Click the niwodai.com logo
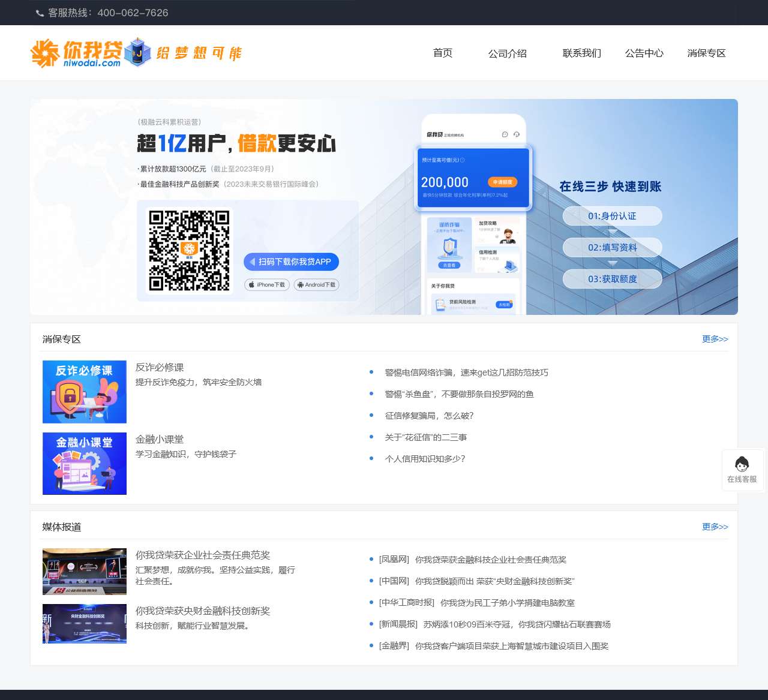The image size is (768, 700). pyautogui.click(x=77, y=53)
